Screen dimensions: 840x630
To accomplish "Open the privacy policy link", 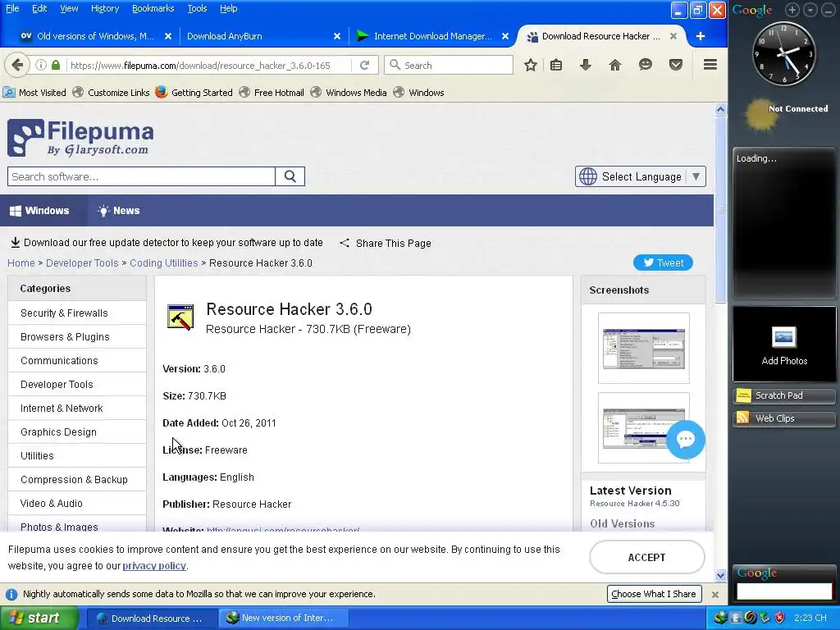I will pos(153,566).
